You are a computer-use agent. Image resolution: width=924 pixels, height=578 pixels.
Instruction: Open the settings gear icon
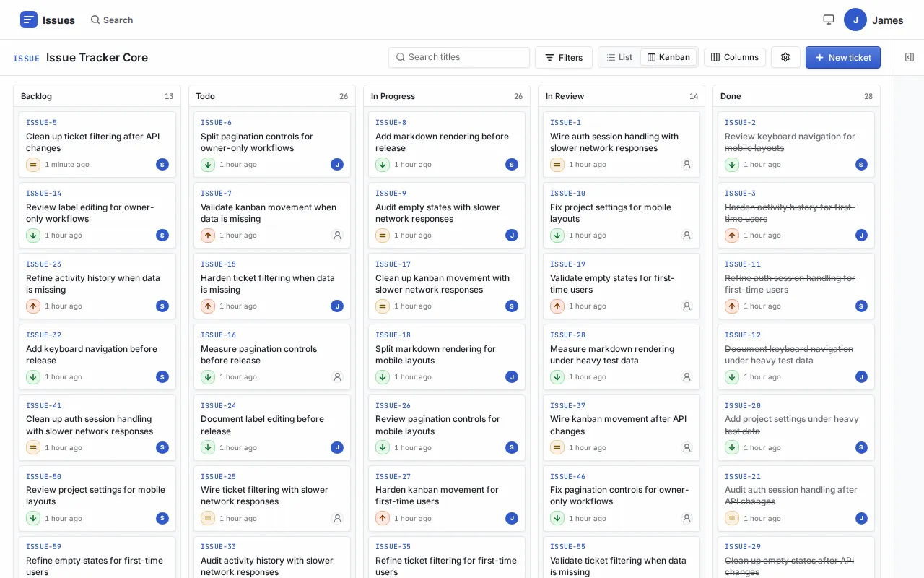pos(785,57)
